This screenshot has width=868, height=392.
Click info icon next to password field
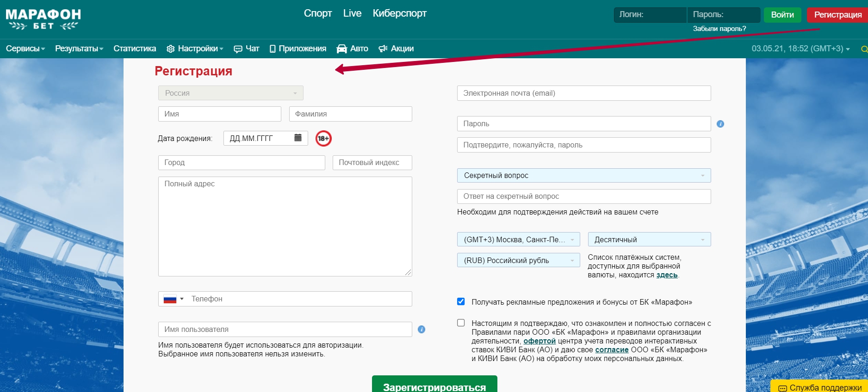pyautogui.click(x=720, y=124)
